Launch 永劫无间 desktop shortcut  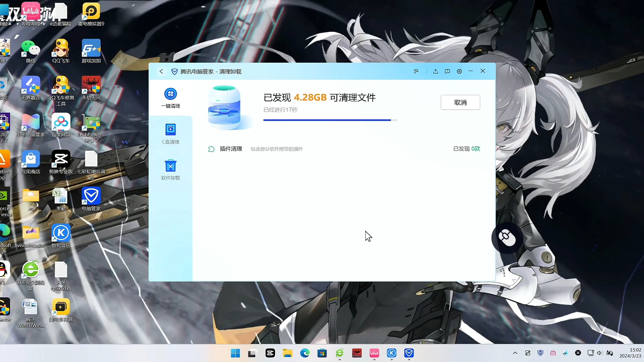point(91,88)
